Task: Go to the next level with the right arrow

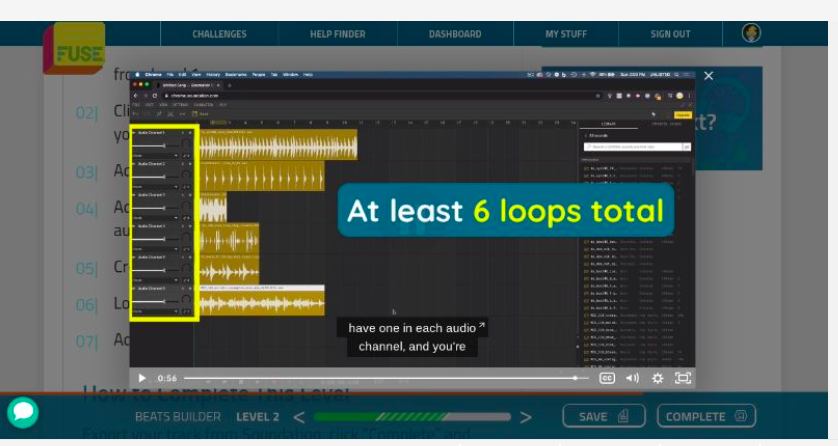Action: 526,417
